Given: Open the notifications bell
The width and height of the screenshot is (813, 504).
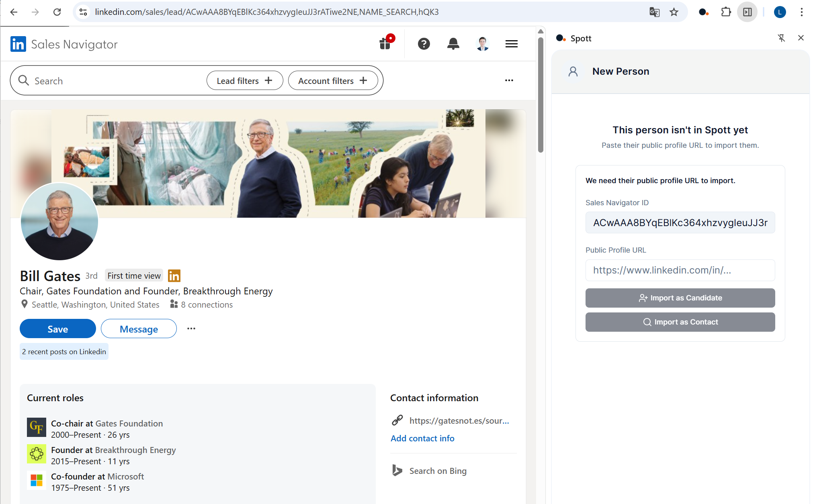Looking at the screenshot, I should pyautogui.click(x=453, y=44).
